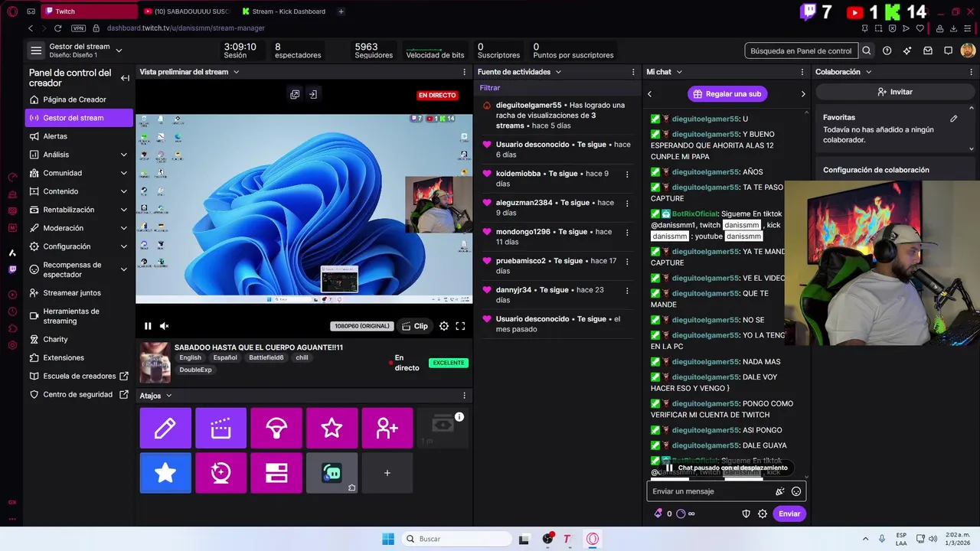Open Centro de seguridad link
Viewport: 980px width, 551px height.
coord(80,394)
